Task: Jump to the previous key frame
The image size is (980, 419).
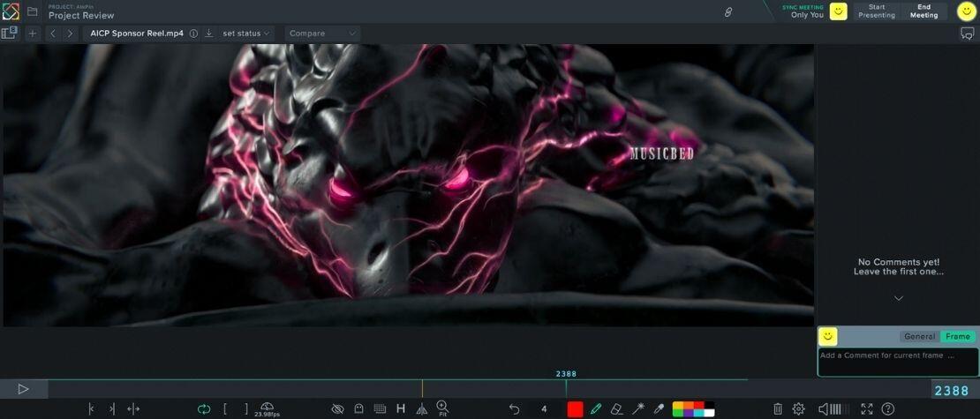Action: (92, 409)
